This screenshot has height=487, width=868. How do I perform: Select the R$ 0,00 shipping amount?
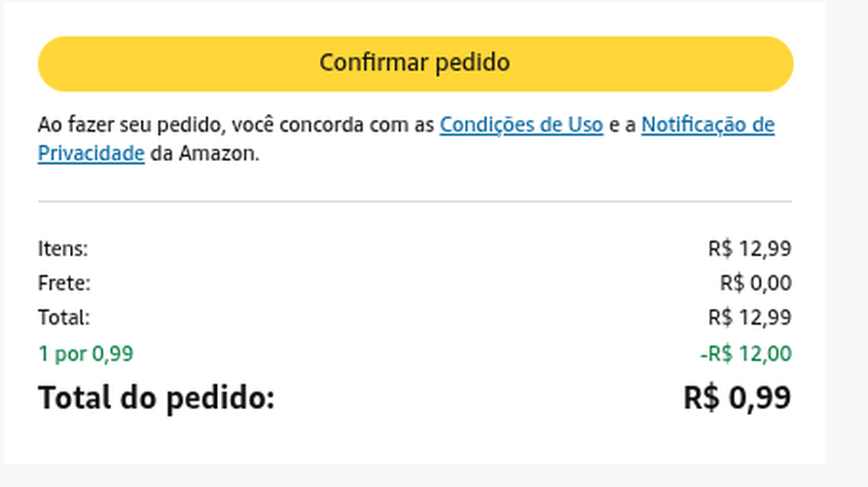click(x=755, y=283)
